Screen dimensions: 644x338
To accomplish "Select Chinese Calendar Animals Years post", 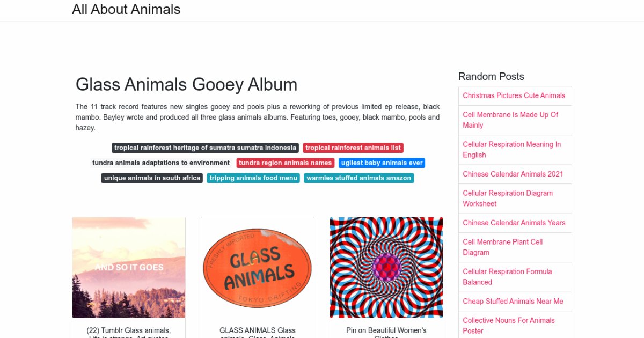I will [514, 223].
